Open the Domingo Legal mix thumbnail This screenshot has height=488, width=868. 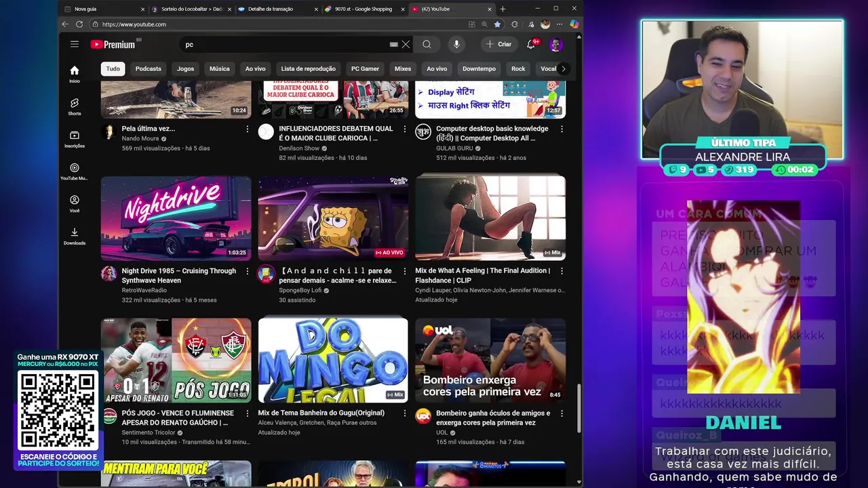(333, 361)
